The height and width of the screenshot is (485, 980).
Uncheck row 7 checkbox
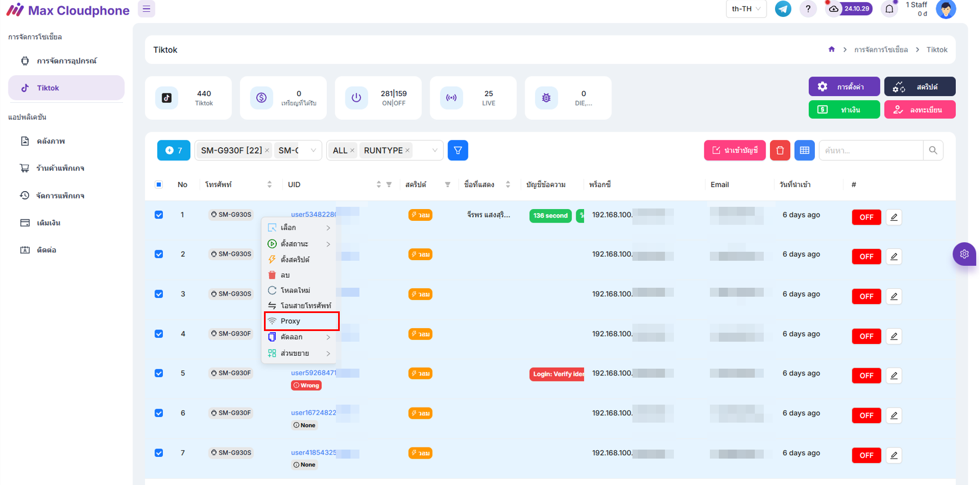pyautogui.click(x=159, y=453)
